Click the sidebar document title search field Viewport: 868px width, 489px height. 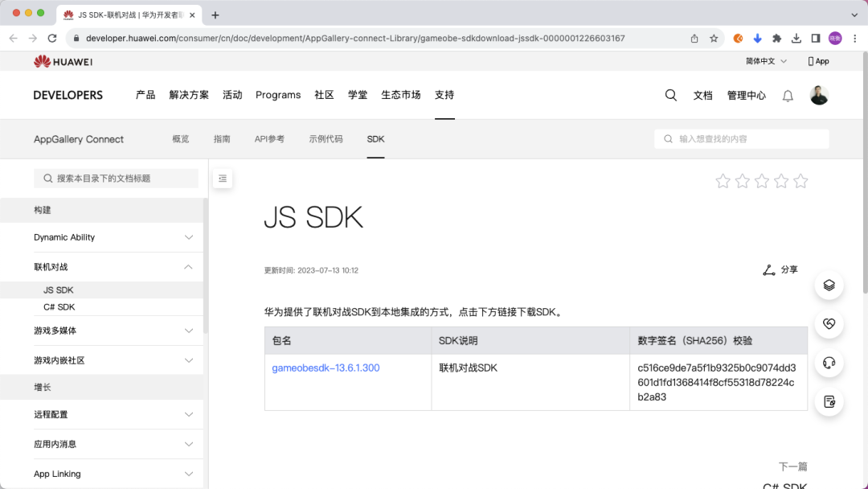pyautogui.click(x=116, y=179)
